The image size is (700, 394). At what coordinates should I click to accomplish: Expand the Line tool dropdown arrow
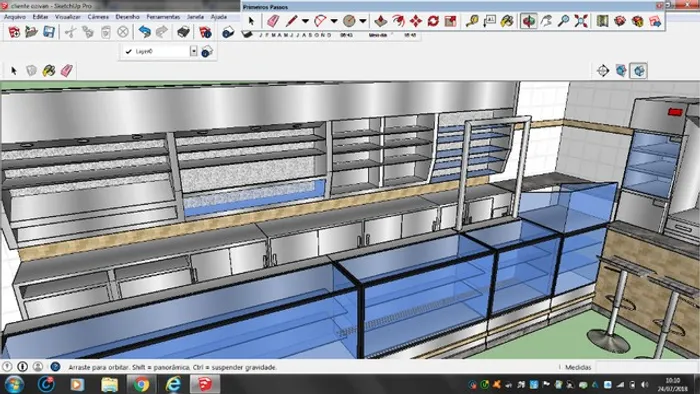[x=305, y=21]
